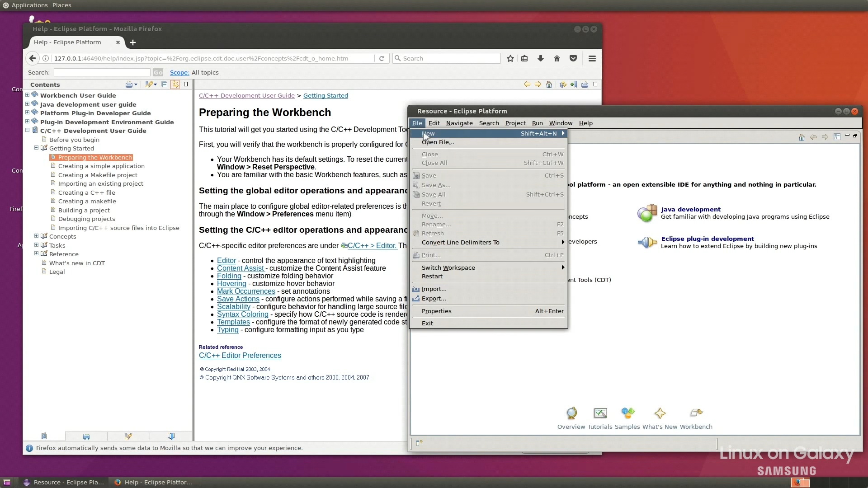Print the help page from content toolbar
The height and width of the screenshot is (488, 868).
pyautogui.click(x=585, y=84)
